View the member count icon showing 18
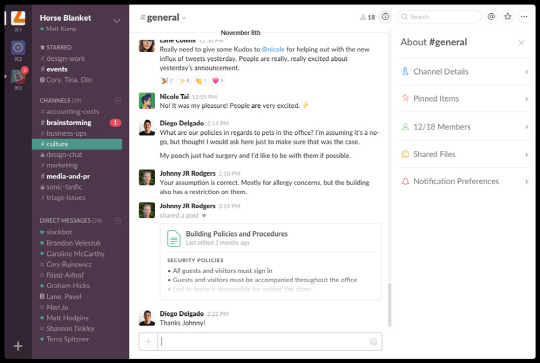This screenshot has width=540, height=363. point(367,17)
